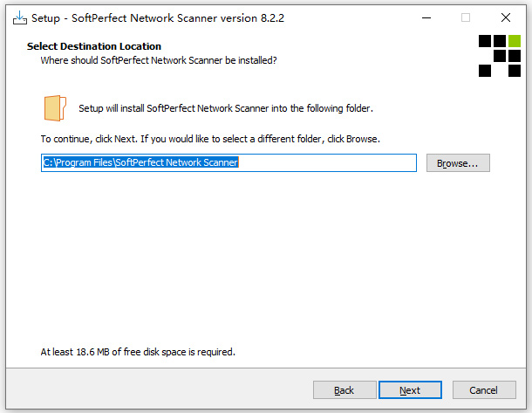Click the top-left black square of the logo
Viewport: 532px width, 413px height.
pos(485,40)
